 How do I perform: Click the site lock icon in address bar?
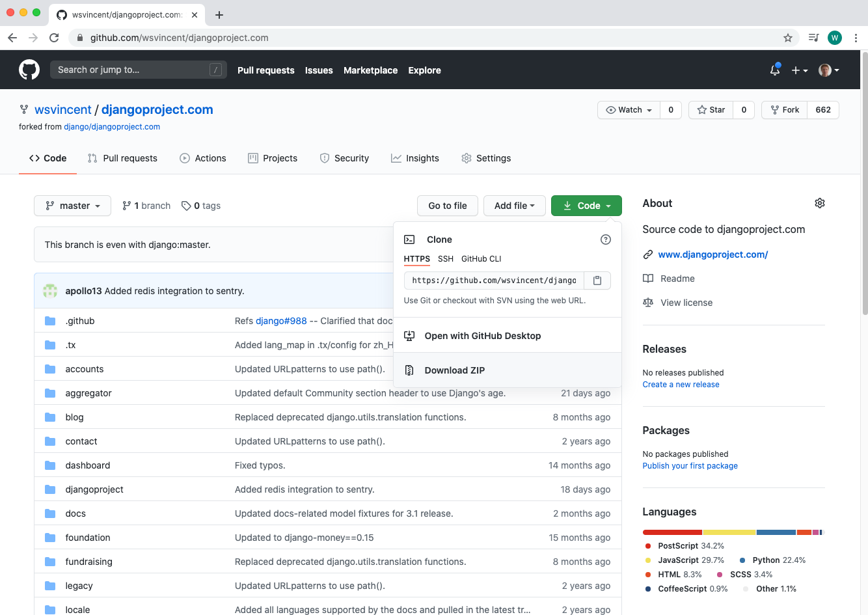point(80,38)
